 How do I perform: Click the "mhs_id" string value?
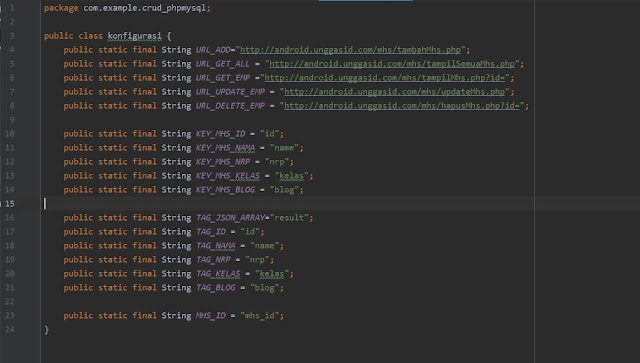[x=260, y=315]
